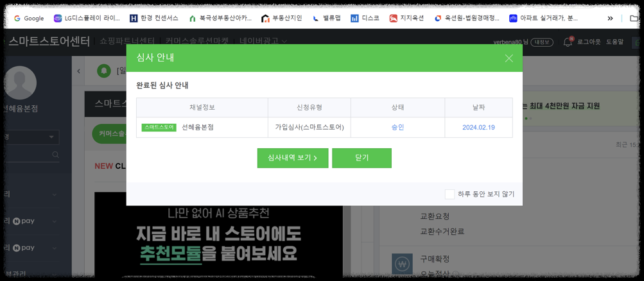Click the 심사내역 보기 button
The width and height of the screenshot is (644, 281).
(293, 158)
